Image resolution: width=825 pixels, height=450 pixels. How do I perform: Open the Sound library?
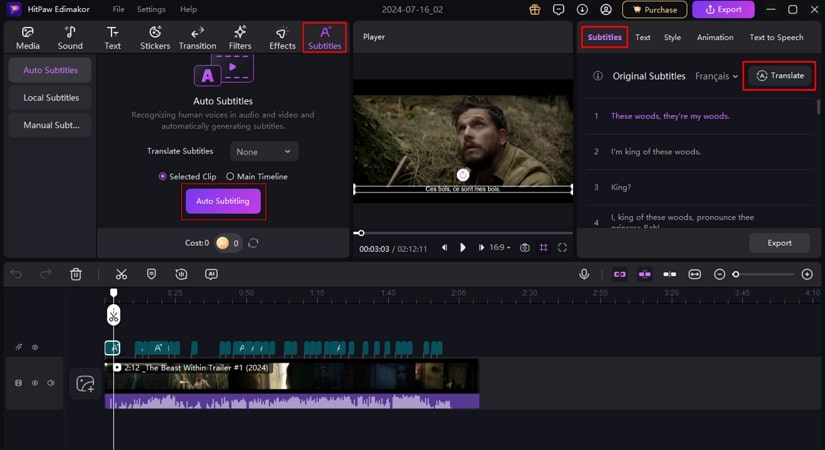[70, 38]
